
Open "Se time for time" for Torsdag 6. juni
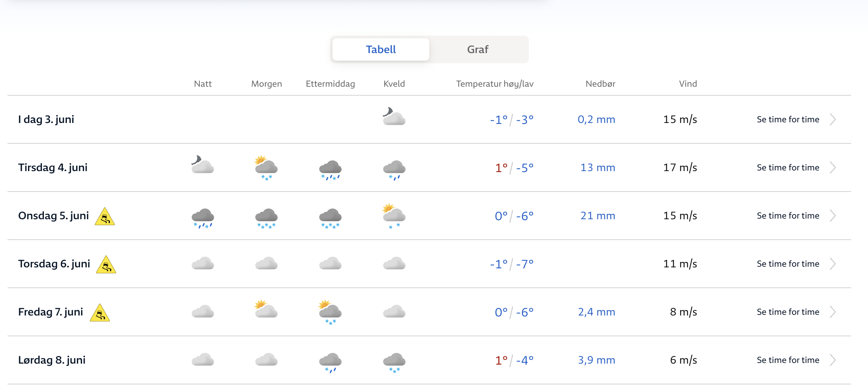[788, 264]
